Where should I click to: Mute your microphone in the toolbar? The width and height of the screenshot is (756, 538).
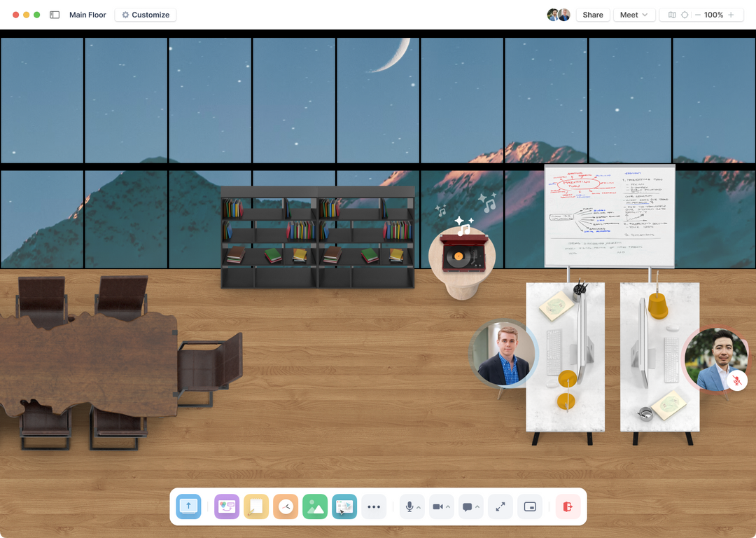(409, 506)
